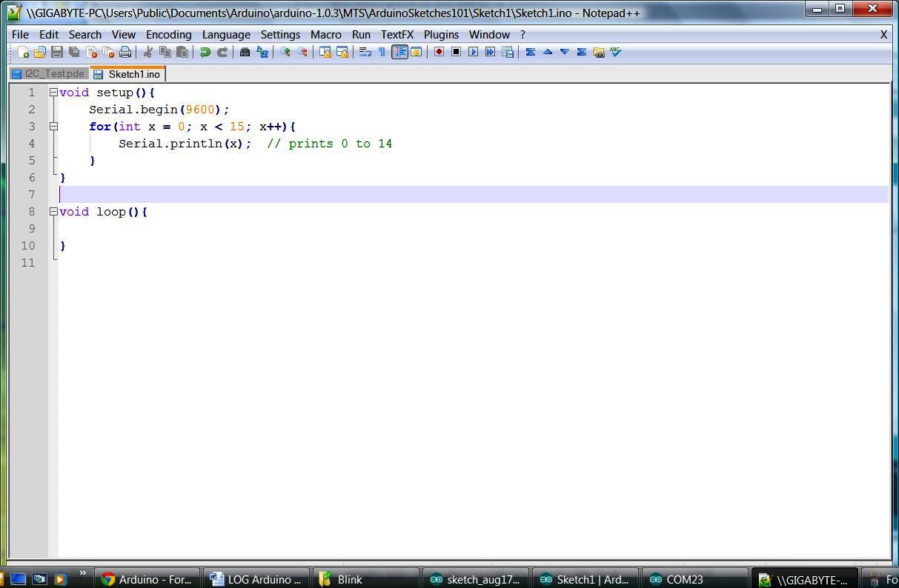Toggle the indent guide toolbar button
The width and height of the screenshot is (899, 588).
tap(399, 52)
